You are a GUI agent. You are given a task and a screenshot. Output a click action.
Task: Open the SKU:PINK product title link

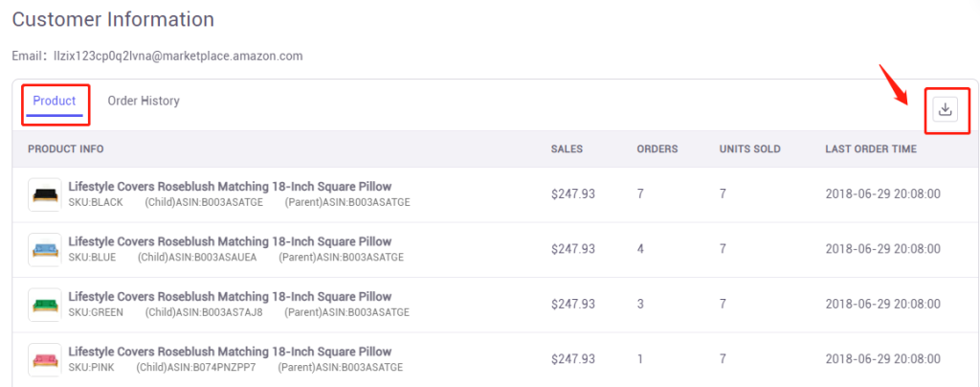click(230, 352)
